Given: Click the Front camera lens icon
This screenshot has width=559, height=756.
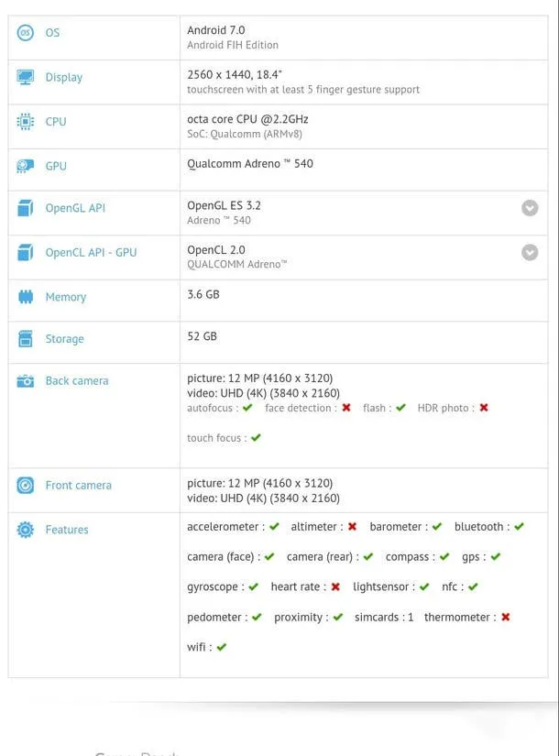Looking at the screenshot, I should pyautogui.click(x=26, y=486).
